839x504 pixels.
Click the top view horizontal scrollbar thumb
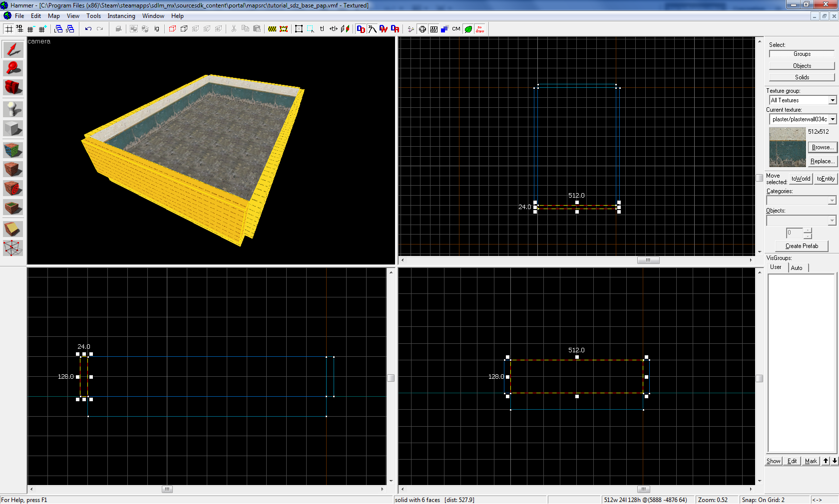pos(648,260)
